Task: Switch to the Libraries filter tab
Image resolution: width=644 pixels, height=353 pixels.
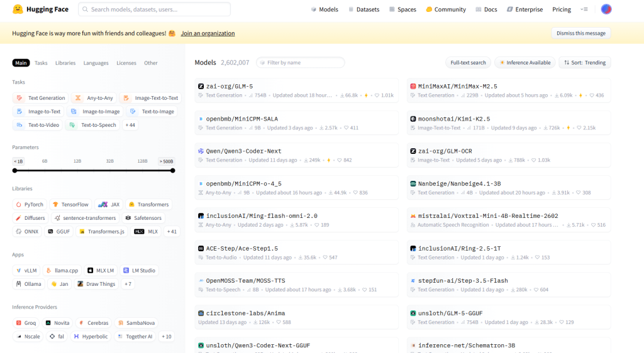Action: 65,63
